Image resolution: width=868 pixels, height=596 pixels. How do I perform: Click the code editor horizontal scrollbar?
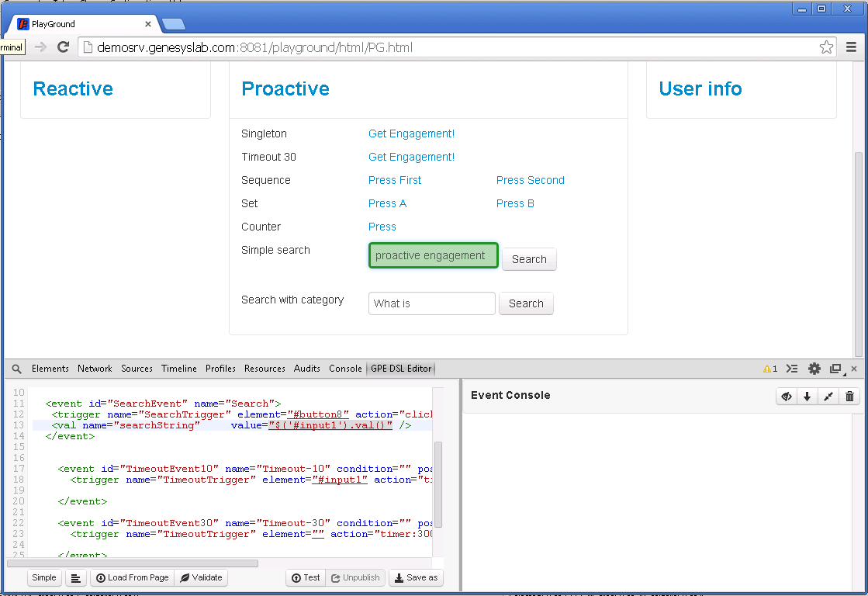click(133, 563)
